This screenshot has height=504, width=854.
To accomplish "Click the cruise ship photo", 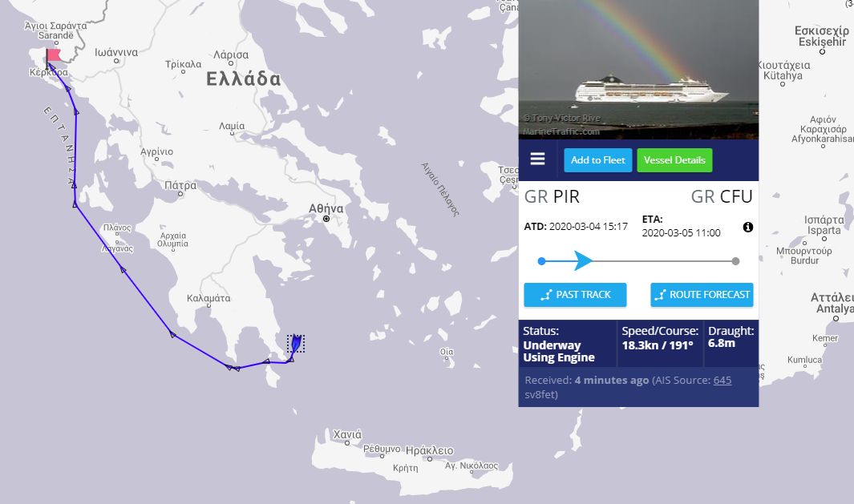I will [638, 70].
